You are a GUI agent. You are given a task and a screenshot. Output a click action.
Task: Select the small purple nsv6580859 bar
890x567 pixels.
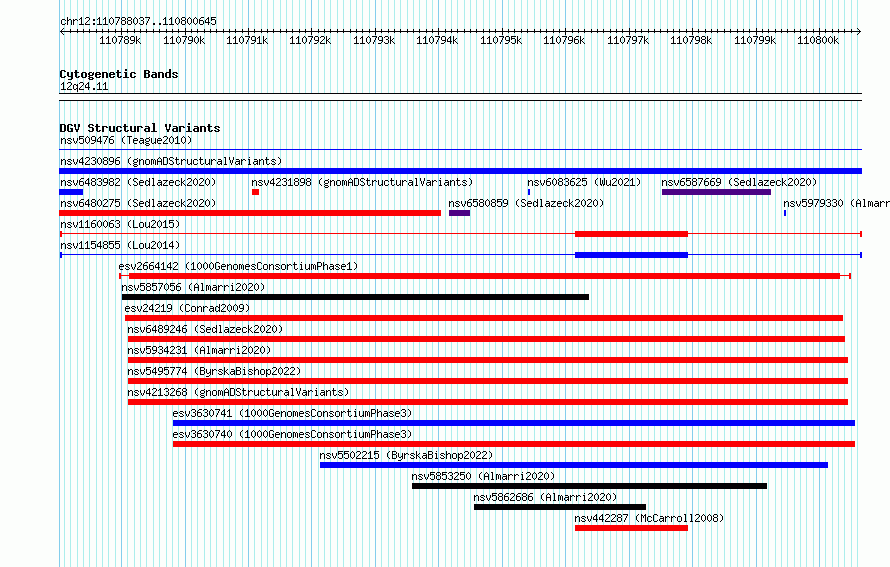[x=459, y=213]
